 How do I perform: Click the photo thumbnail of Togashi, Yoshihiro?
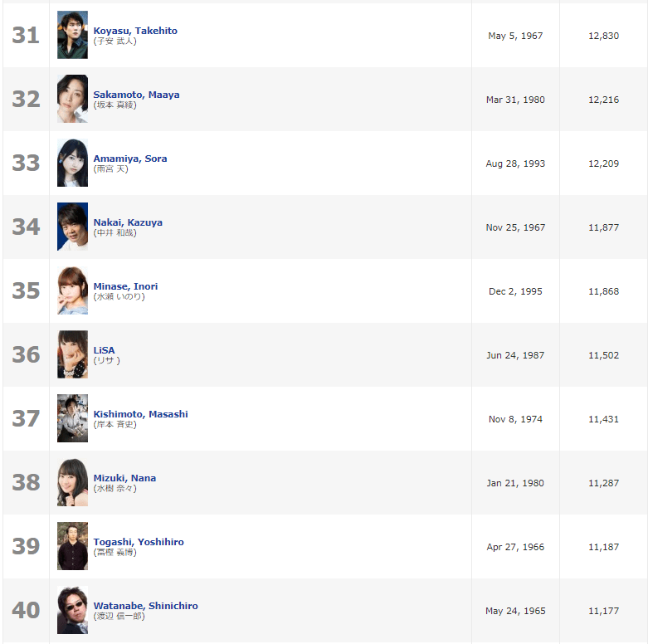72,545
